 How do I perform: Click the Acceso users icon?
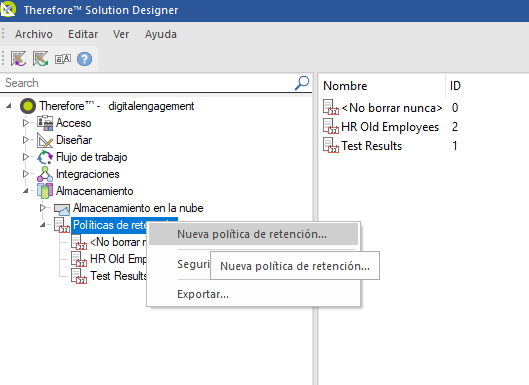tap(45, 123)
